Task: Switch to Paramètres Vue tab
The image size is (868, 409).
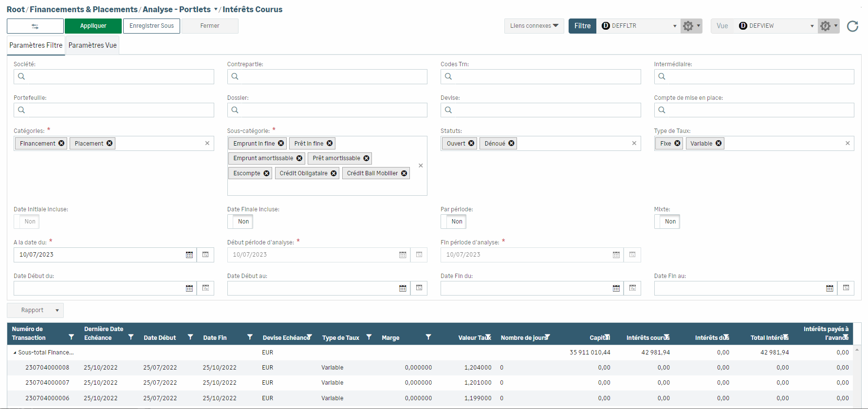Action: tap(92, 45)
